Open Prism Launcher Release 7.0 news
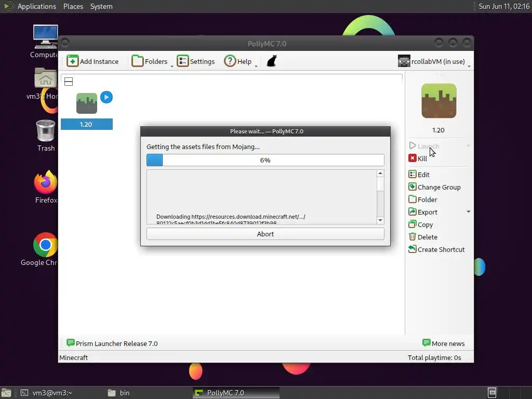Image resolution: width=532 pixels, height=399 pixels. pos(112,343)
